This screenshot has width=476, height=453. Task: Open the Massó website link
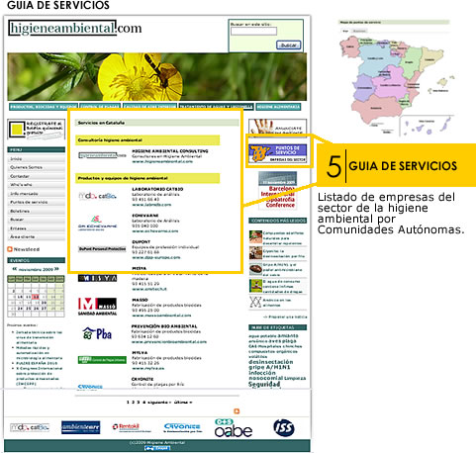point(161,316)
